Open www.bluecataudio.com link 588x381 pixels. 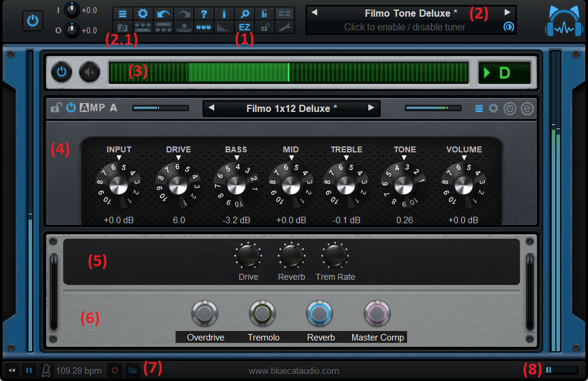[x=293, y=371]
